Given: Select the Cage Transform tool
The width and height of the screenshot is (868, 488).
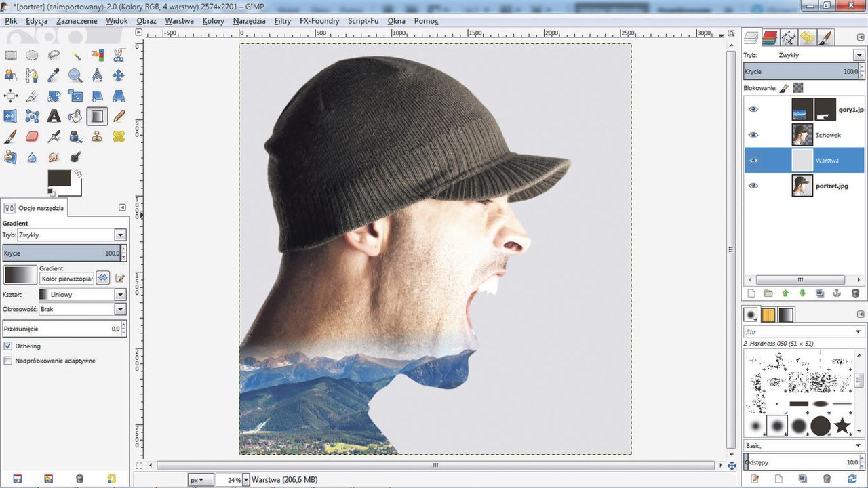Looking at the screenshot, I should (x=32, y=116).
